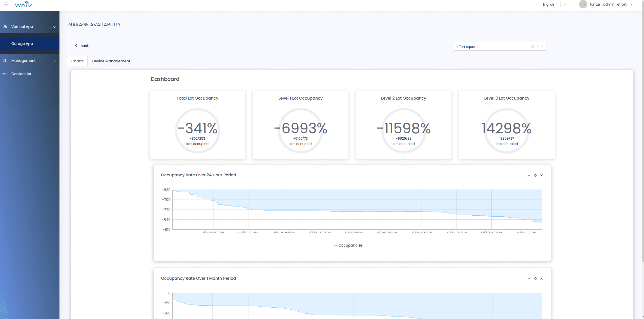
Task: Open the Effort square garage dropdown arrow
Action: (542, 47)
